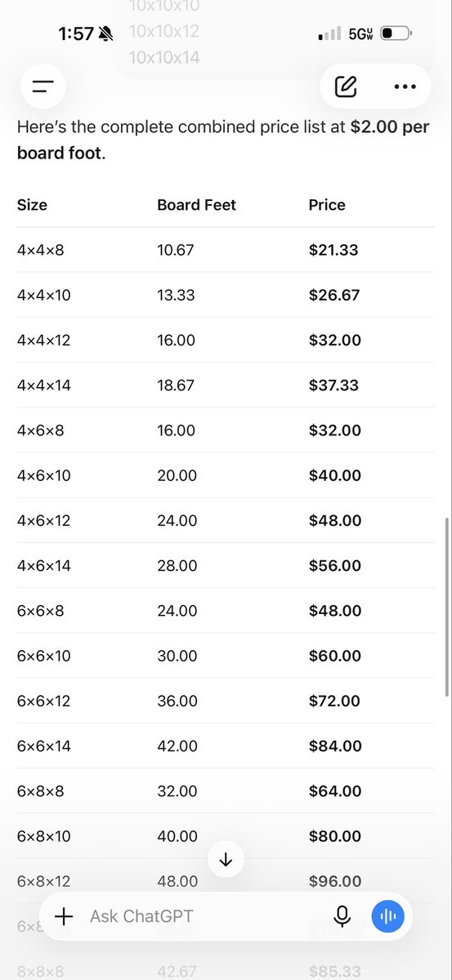This screenshot has width=452, height=980.
Task: Tap the 1:57 clock in status bar
Action: (76, 33)
